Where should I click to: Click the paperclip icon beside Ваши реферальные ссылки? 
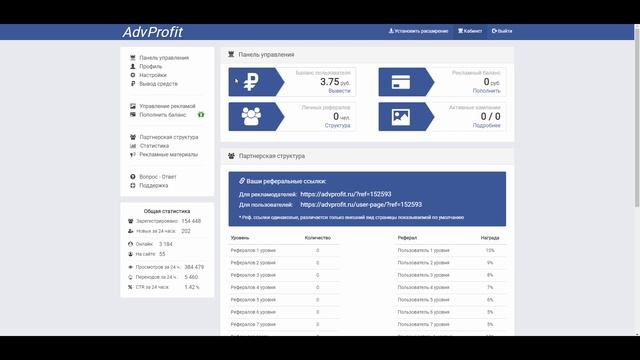click(242, 181)
